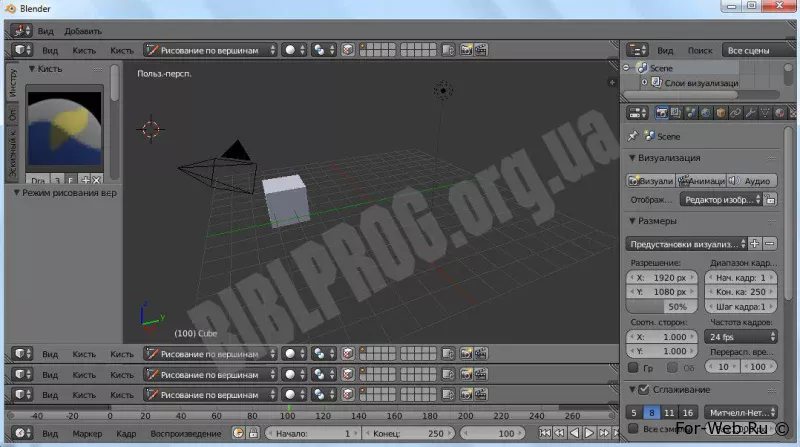The height and width of the screenshot is (447, 800).
Task: Unlink brush with the X icon
Action: [96, 180]
